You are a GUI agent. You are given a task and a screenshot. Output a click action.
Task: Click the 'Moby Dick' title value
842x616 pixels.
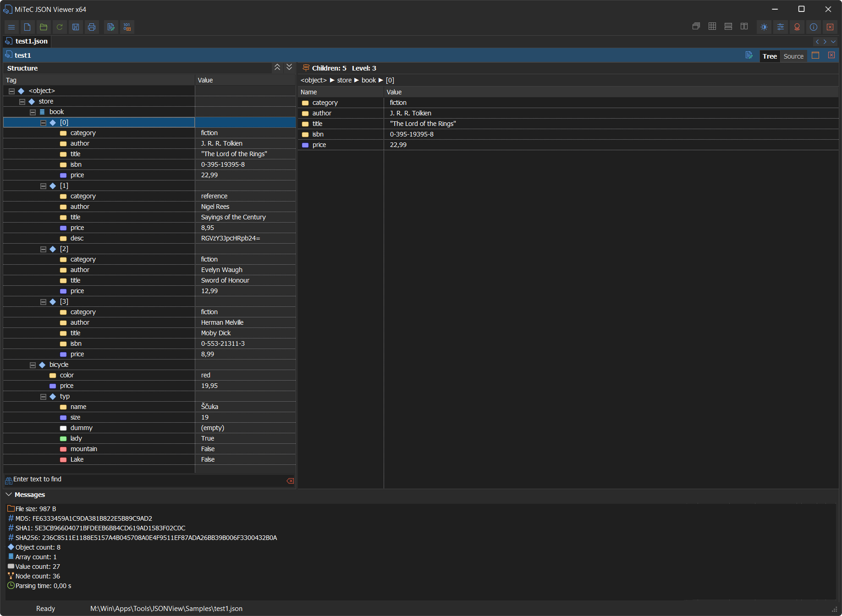click(216, 333)
